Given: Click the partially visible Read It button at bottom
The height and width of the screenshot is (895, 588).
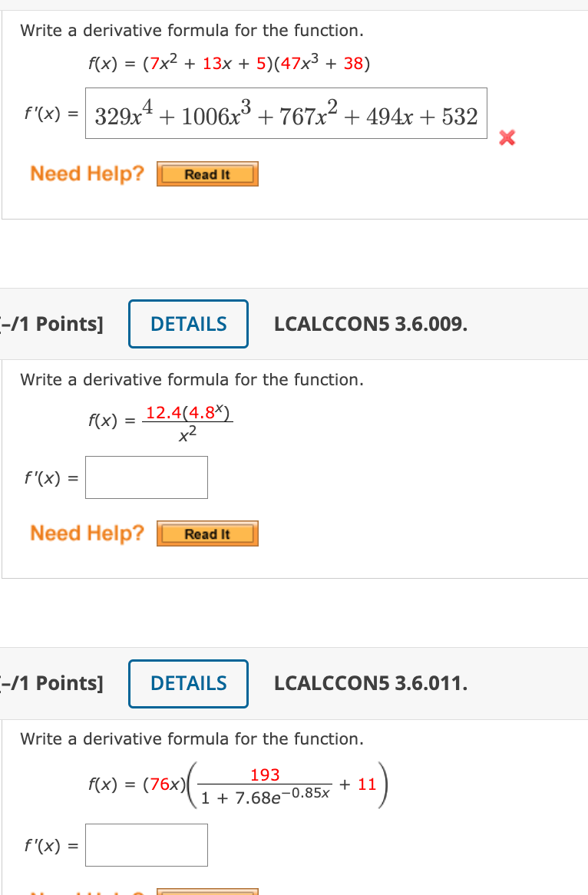Looking at the screenshot, I should pyautogui.click(x=207, y=892).
